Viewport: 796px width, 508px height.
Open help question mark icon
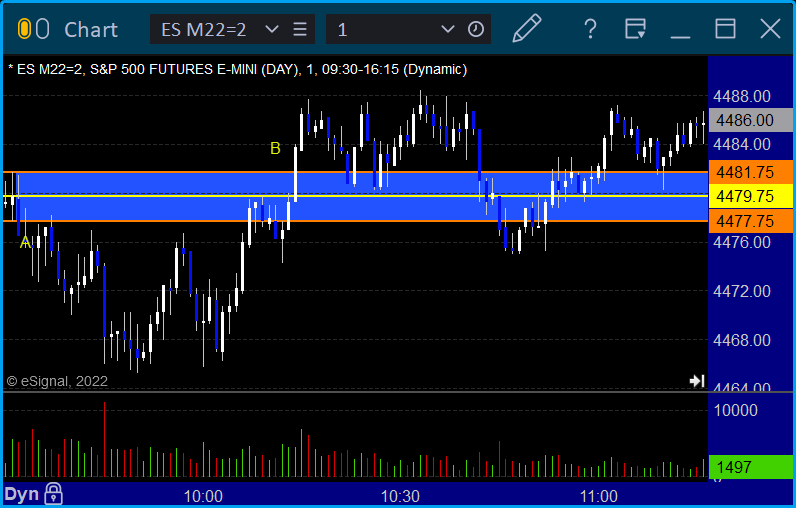pyautogui.click(x=590, y=29)
